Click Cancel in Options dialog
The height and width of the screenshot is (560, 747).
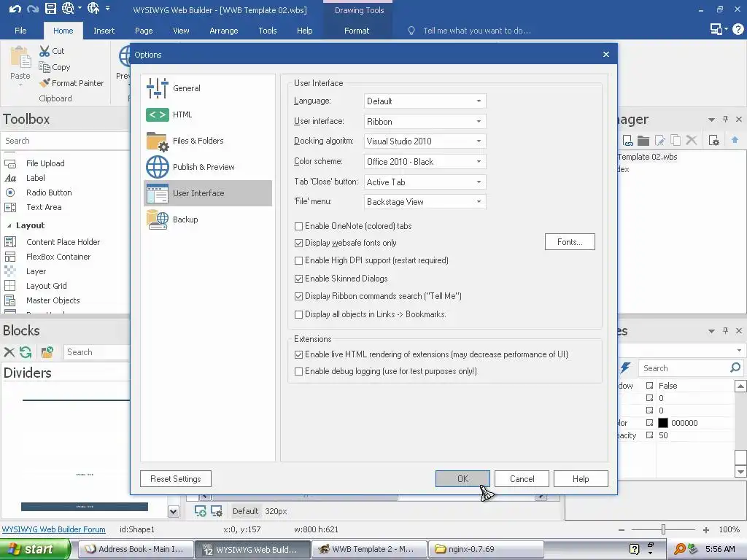pos(522,478)
